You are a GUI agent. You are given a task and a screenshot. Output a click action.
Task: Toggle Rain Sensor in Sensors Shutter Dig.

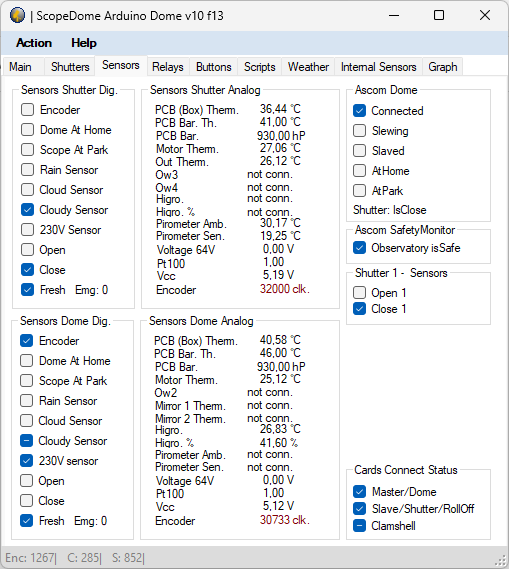point(28,169)
